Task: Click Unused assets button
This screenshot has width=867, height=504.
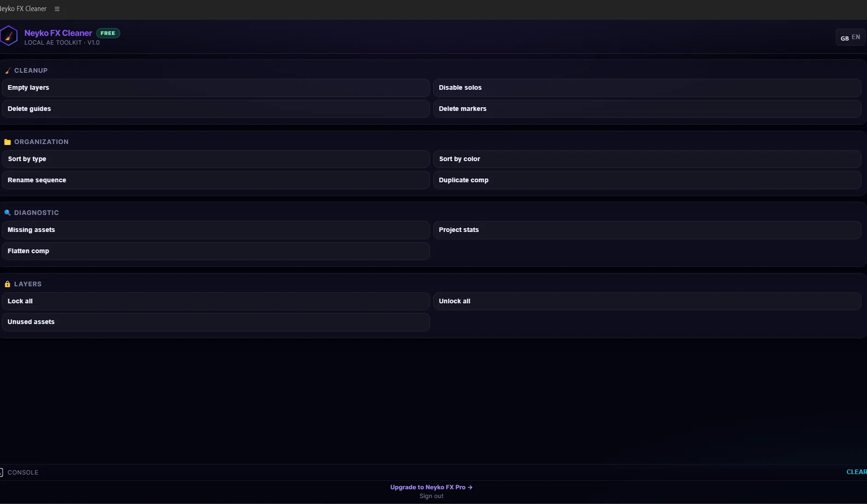Action: click(x=216, y=322)
